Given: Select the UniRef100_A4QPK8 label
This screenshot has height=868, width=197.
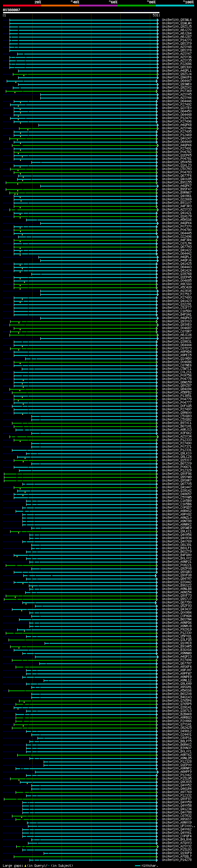Looking at the screenshot, I should pos(177,125).
